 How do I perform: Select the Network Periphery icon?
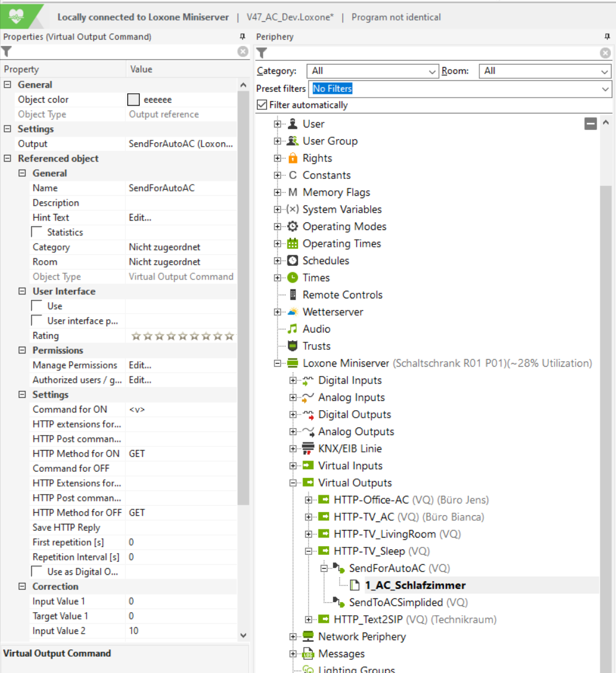coord(308,636)
